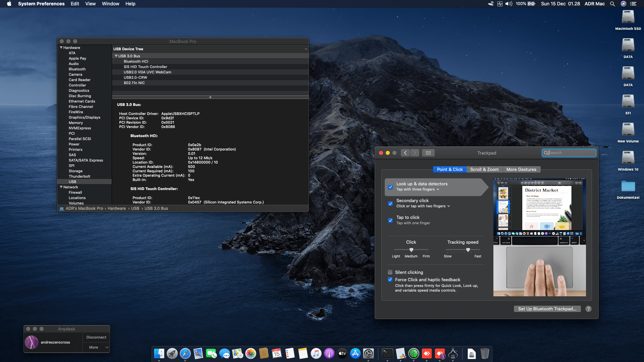
Task: Collapse the Network section in sidebar
Action: click(x=61, y=187)
